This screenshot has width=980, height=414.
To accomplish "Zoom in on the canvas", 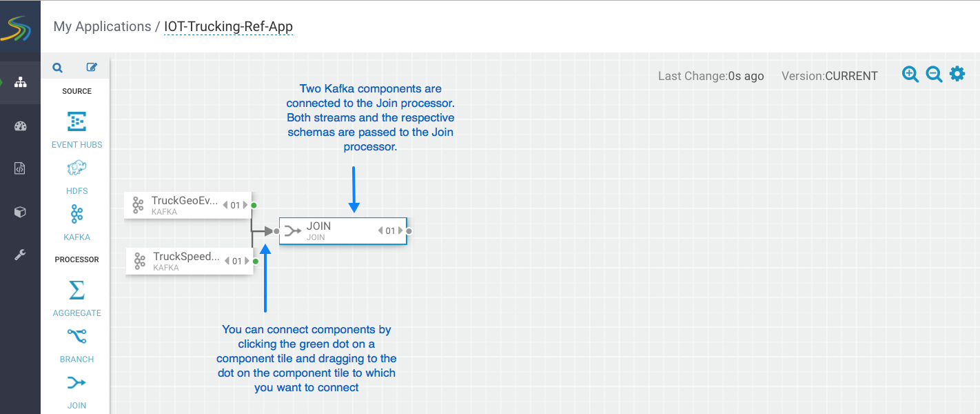I will pos(910,75).
